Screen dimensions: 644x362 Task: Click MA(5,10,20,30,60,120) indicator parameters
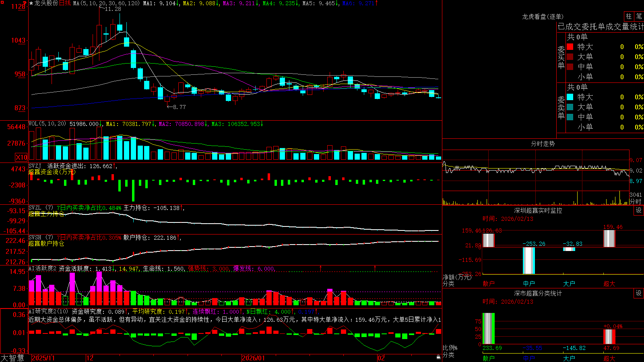106,3
